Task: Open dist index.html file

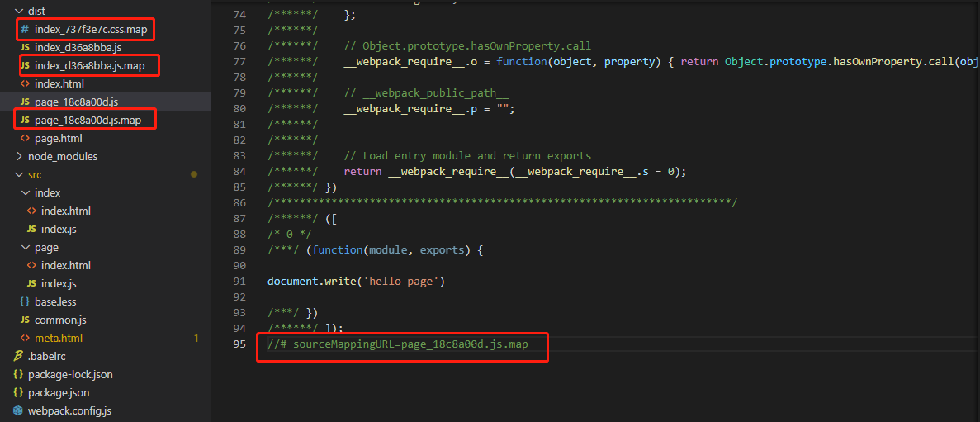Action: point(59,83)
